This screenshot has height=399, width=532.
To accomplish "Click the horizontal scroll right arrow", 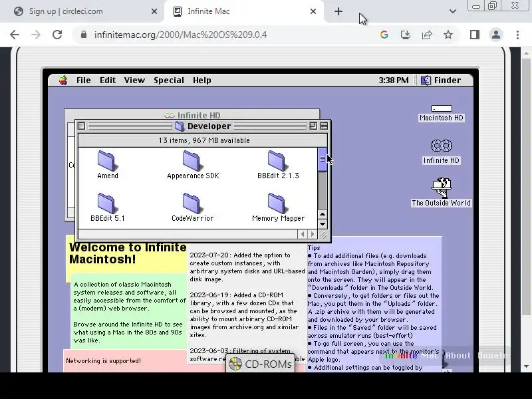I will [313, 234].
